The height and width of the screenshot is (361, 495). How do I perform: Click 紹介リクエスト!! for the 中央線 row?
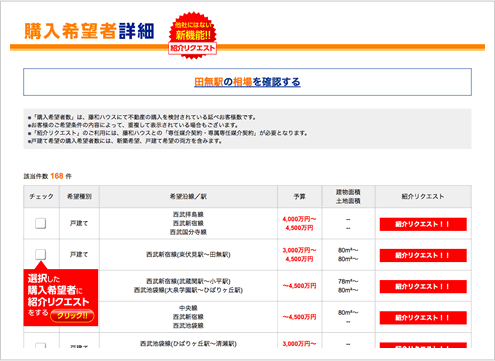[423, 318]
